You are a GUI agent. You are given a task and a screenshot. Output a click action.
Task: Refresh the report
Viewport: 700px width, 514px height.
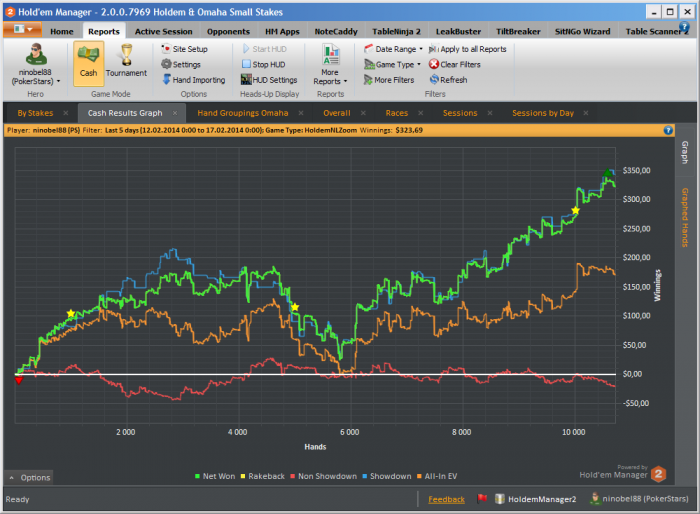[449, 80]
